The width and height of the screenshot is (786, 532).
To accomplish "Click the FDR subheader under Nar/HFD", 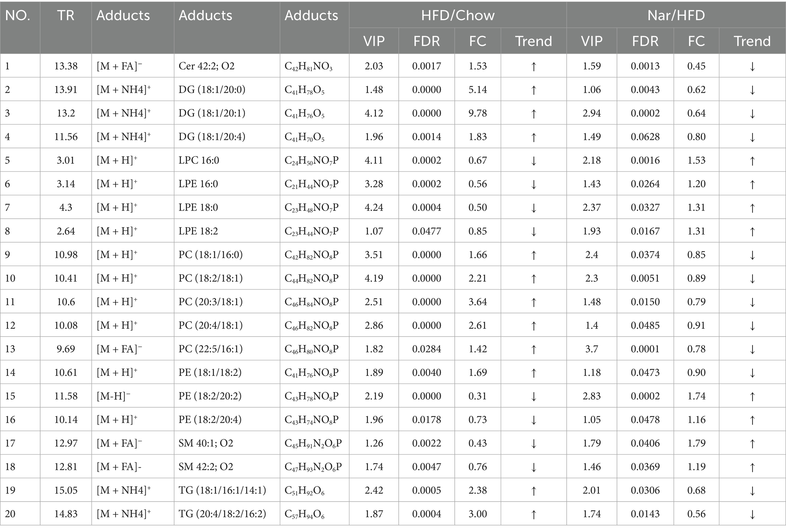I will pos(645,41).
